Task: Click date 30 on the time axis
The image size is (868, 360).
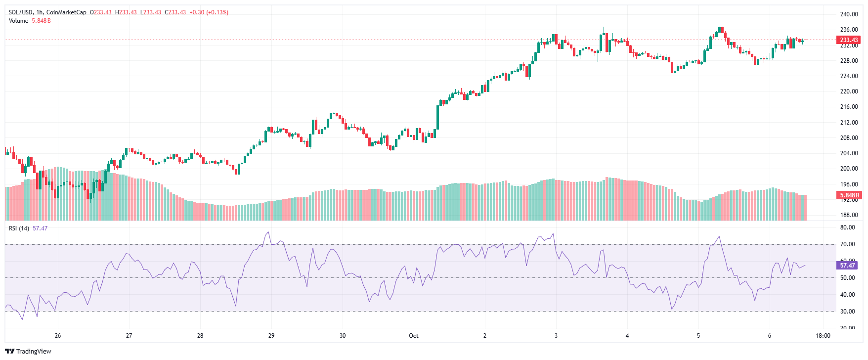Action: [x=343, y=336]
